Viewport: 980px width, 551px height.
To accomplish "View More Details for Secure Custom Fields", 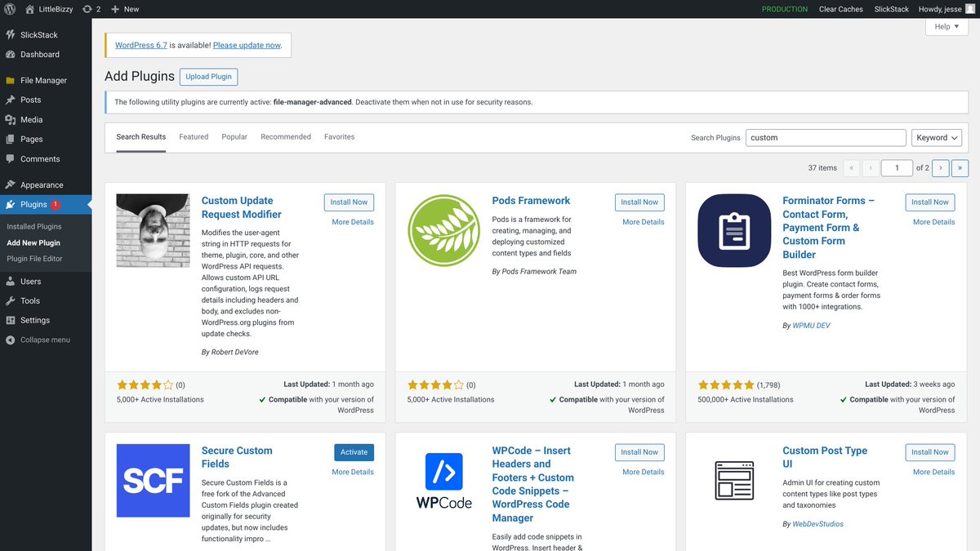I will [x=353, y=472].
